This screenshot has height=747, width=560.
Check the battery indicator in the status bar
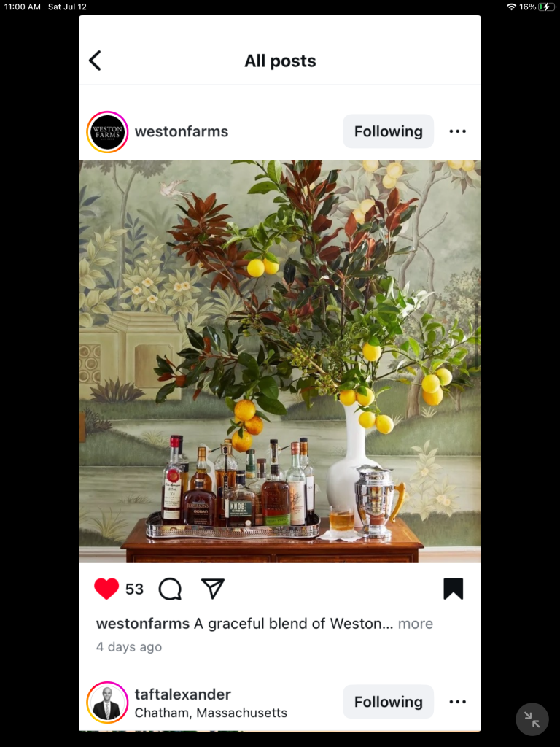pyautogui.click(x=546, y=7)
